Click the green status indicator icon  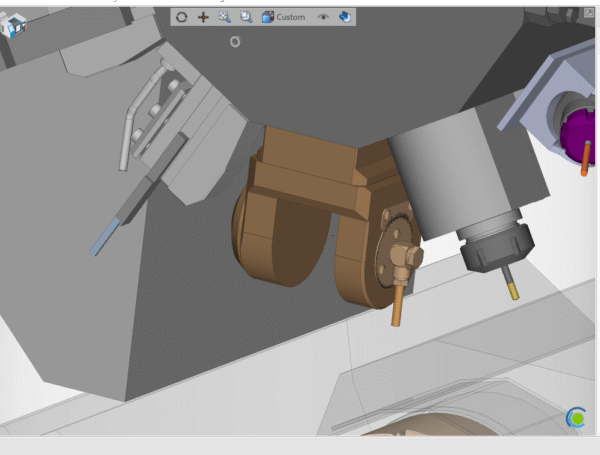tap(577, 418)
